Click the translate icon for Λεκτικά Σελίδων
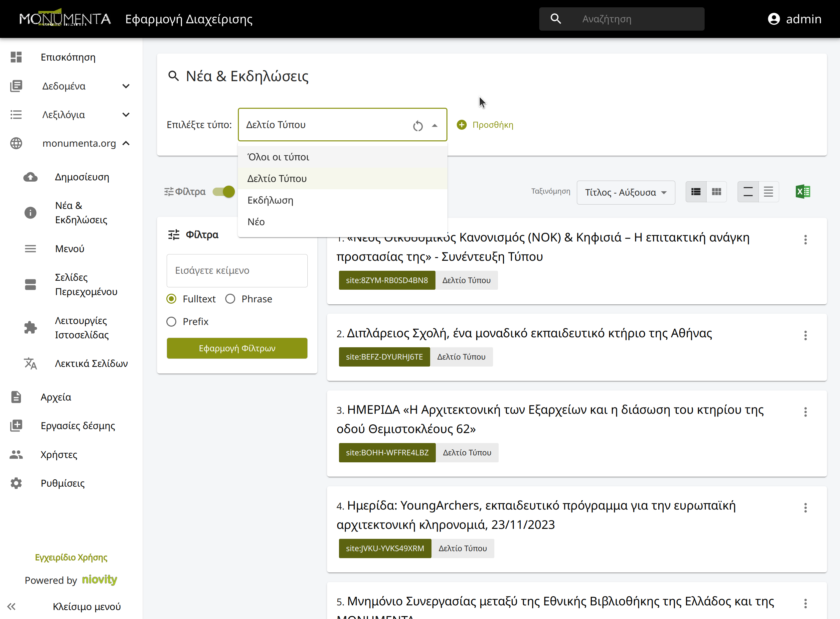840x619 pixels. click(x=30, y=364)
